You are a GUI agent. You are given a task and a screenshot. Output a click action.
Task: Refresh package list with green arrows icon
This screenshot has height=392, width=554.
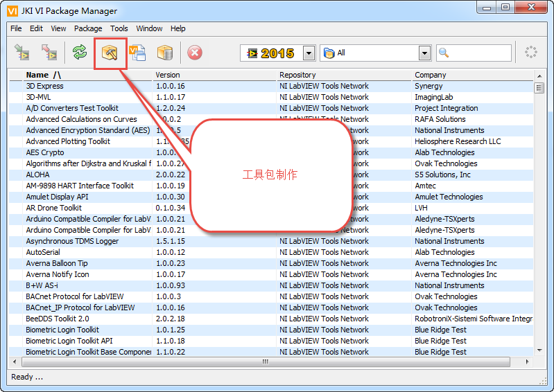click(x=80, y=53)
